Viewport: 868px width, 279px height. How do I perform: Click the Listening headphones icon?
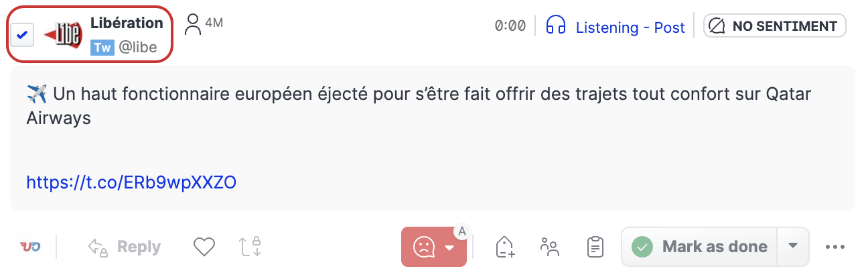556,26
